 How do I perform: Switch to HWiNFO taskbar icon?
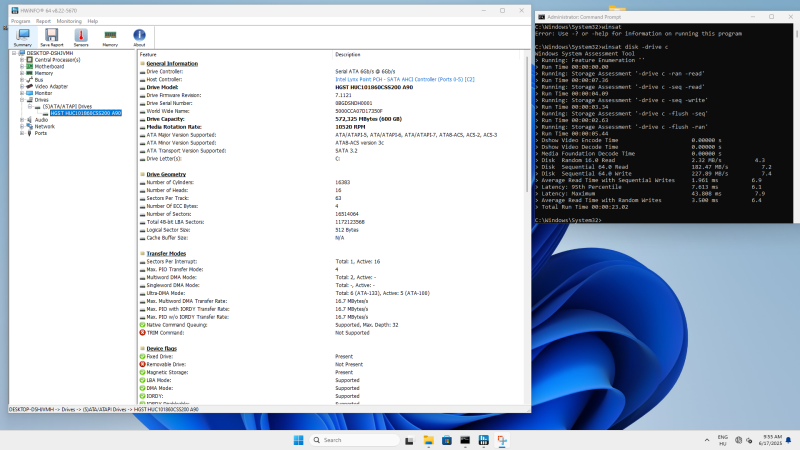(x=484, y=440)
